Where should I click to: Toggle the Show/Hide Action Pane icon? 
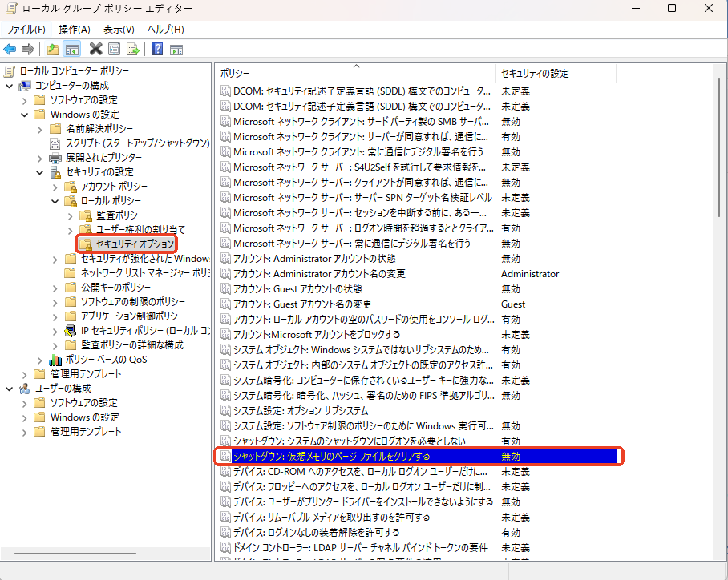coord(176,50)
